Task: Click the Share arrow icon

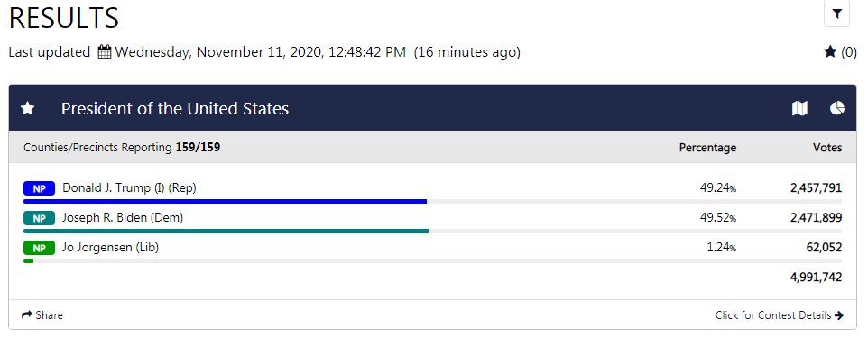Action: point(26,315)
